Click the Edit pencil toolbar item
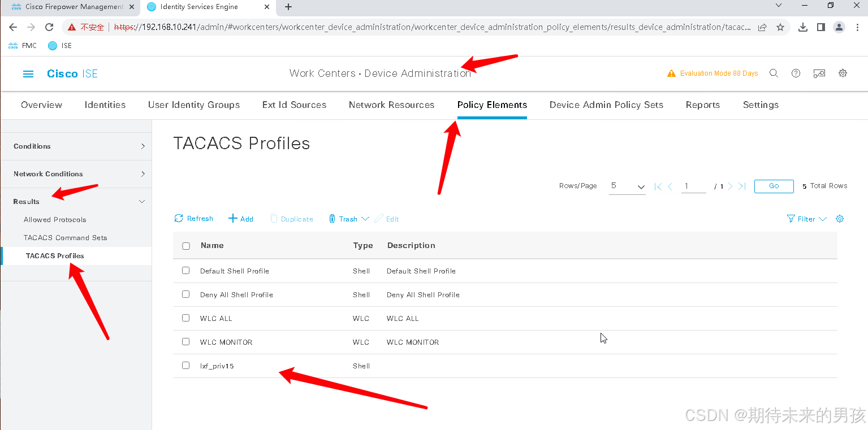Viewport: 868px width, 430px height. click(x=387, y=219)
